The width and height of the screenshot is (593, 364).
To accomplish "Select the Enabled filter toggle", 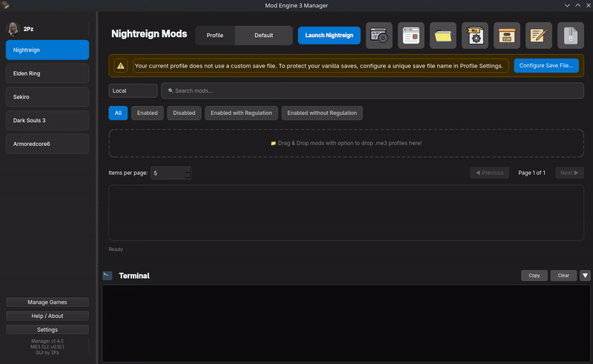I will (148, 113).
